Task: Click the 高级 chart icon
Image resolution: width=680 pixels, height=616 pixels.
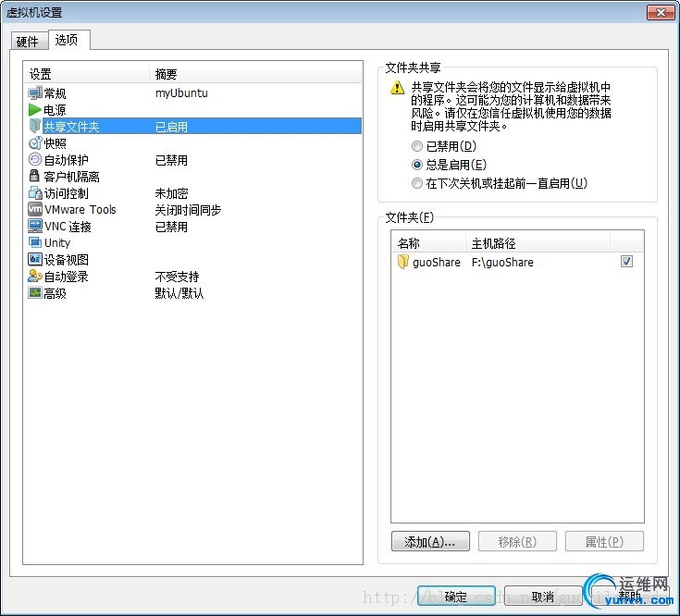Action: [x=35, y=292]
